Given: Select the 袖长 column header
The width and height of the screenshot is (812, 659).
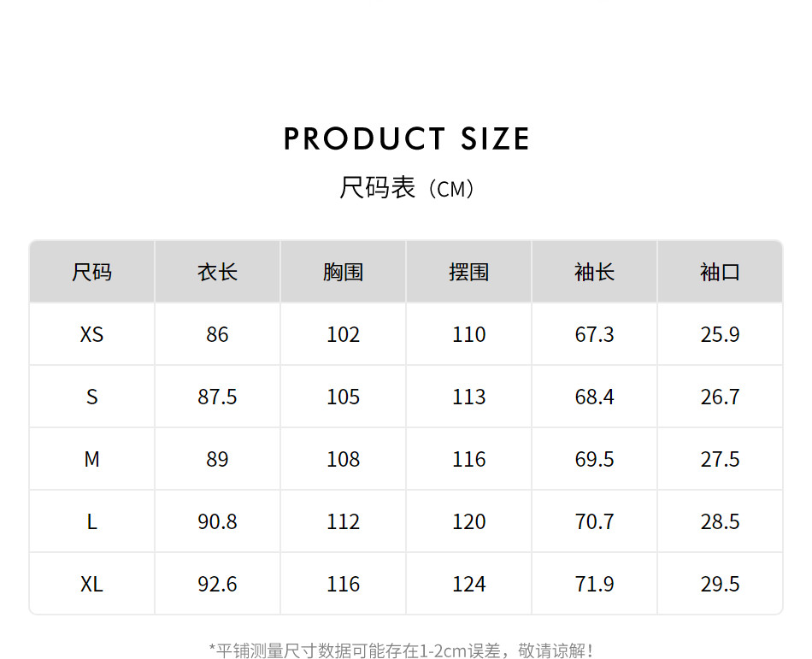Looking at the screenshot, I should click(x=595, y=273).
